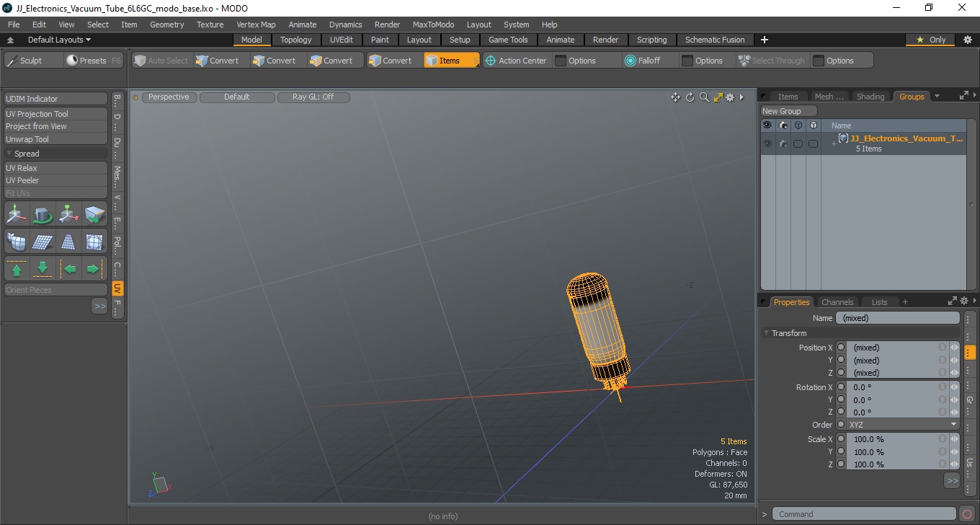The width and height of the screenshot is (980, 525).
Task: Select the curved UV grid icon
Action: [17, 242]
